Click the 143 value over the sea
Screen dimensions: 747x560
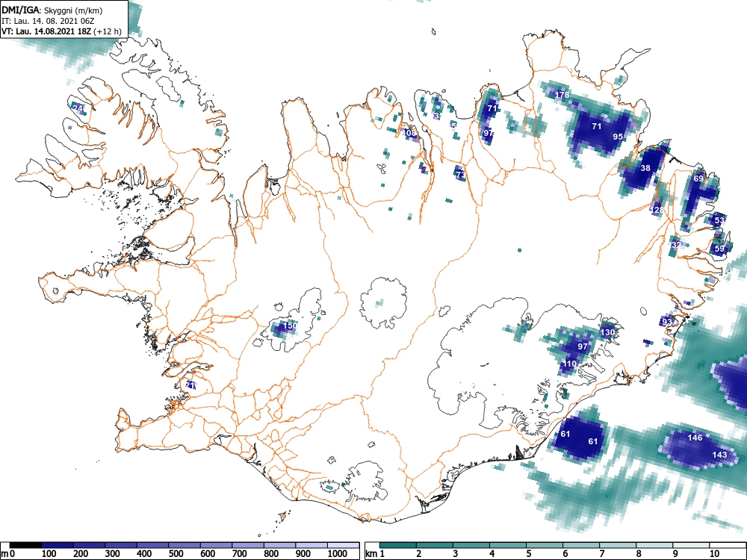coord(719,455)
